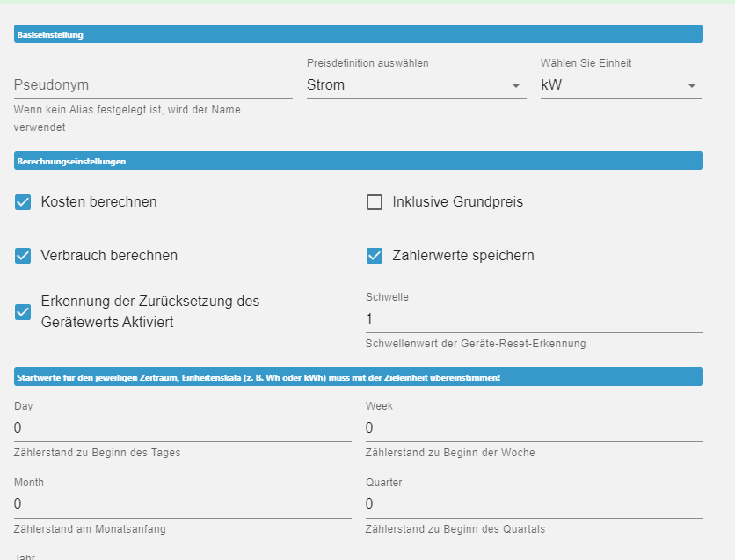The height and width of the screenshot is (560, 735).
Task: Focus the Schwelle threshold field
Action: tap(534, 318)
